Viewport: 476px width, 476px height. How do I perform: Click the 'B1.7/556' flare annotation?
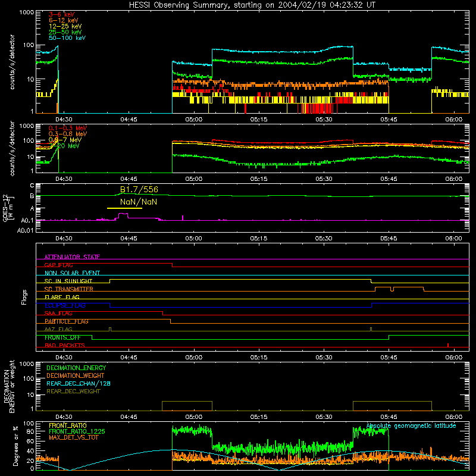(139, 189)
